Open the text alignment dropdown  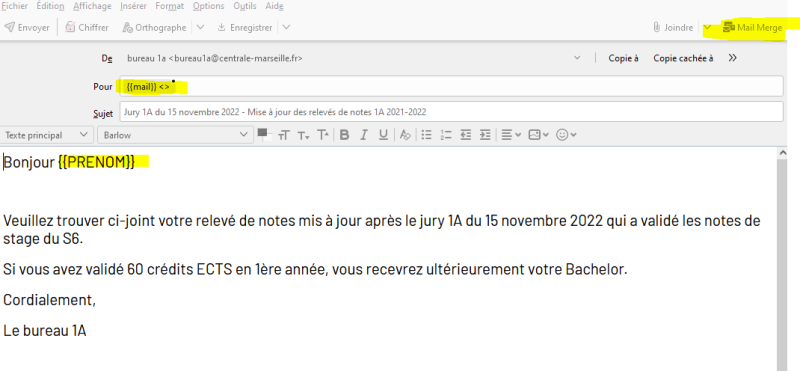(511, 135)
